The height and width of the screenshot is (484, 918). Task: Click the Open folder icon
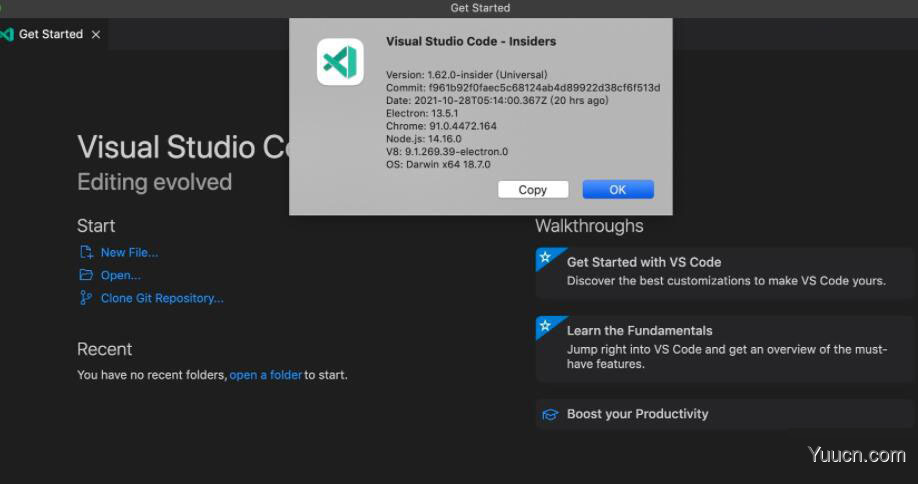pos(86,275)
